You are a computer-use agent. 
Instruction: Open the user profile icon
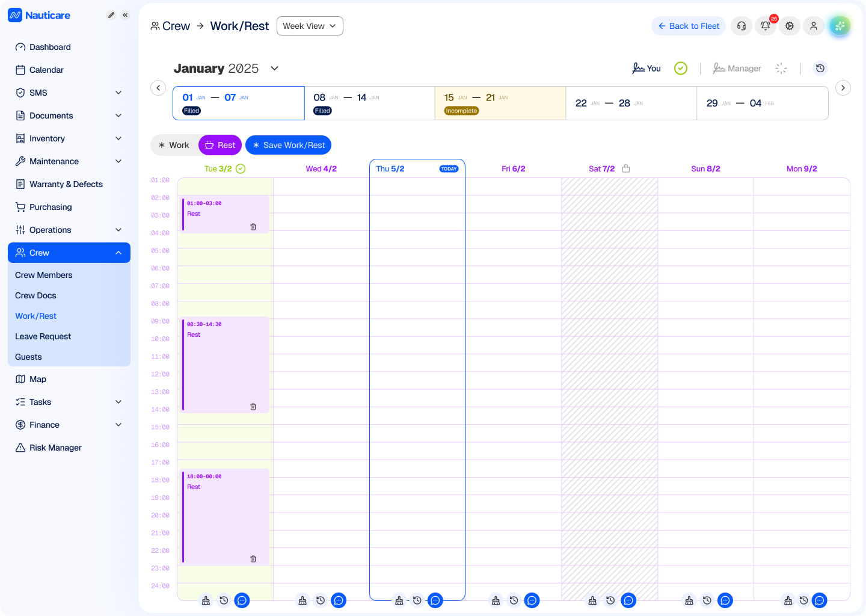point(814,26)
